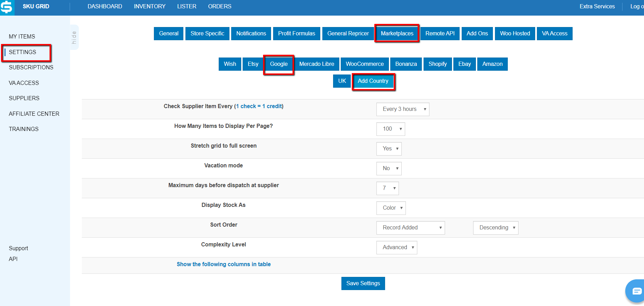Image resolution: width=644 pixels, height=306 pixels.
Task: Open the API link in the sidebar
Action: 13,259
